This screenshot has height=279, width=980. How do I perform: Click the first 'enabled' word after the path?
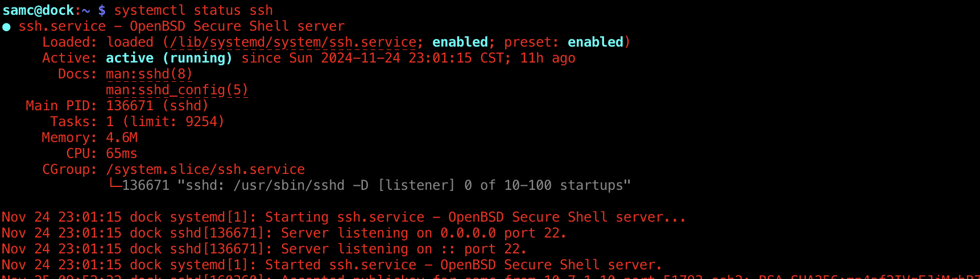(x=460, y=42)
